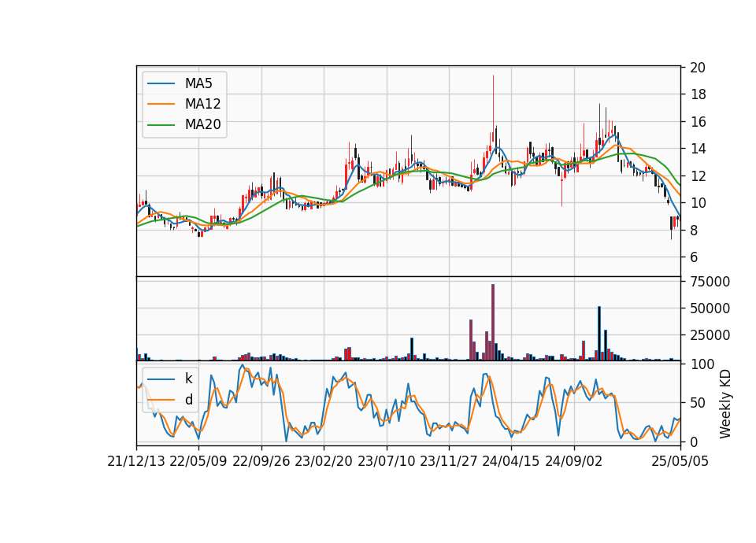Viewport: 756px width, 543px height.
Task: Click the price axis value 16
Action: pyautogui.click(x=698, y=122)
